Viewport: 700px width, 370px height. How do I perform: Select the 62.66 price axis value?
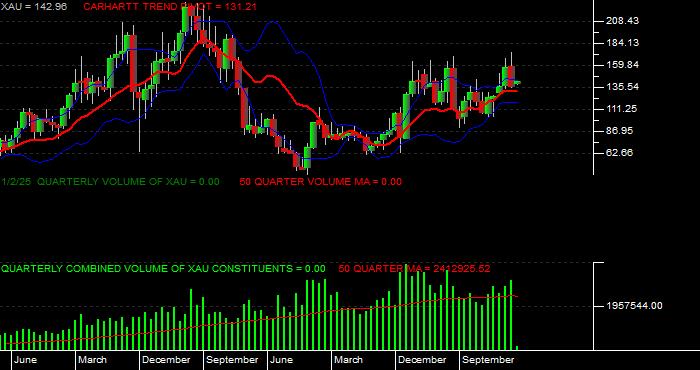(x=620, y=153)
